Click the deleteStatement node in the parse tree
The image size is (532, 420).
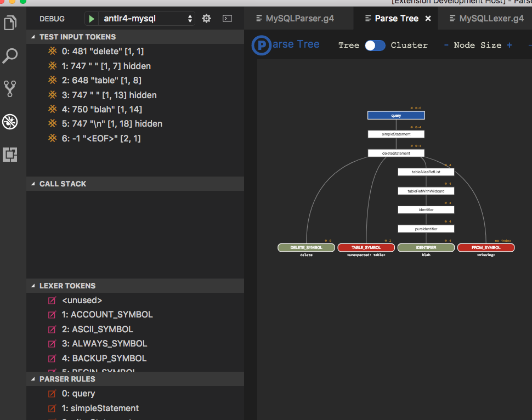(x=395, y=152)
